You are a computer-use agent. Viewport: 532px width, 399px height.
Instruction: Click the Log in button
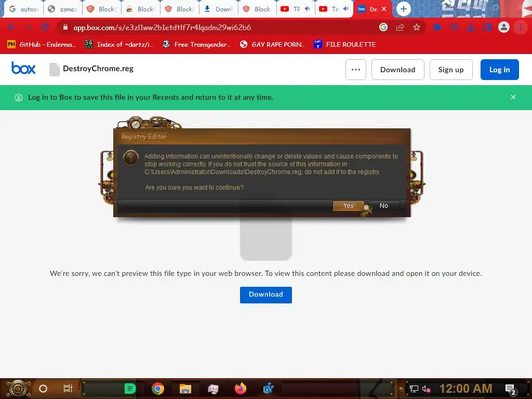(499, 70)
